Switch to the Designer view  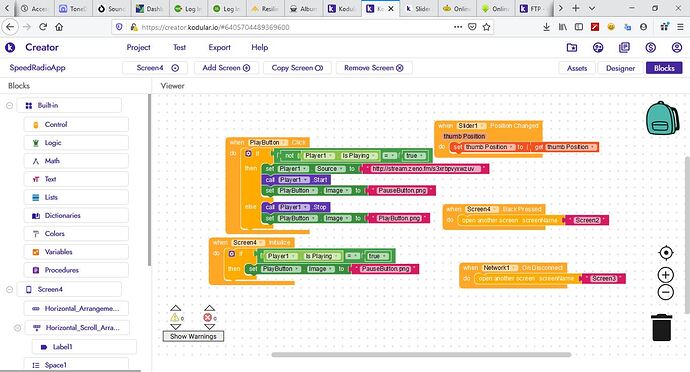pyautogui.click(x=620, y=68)
